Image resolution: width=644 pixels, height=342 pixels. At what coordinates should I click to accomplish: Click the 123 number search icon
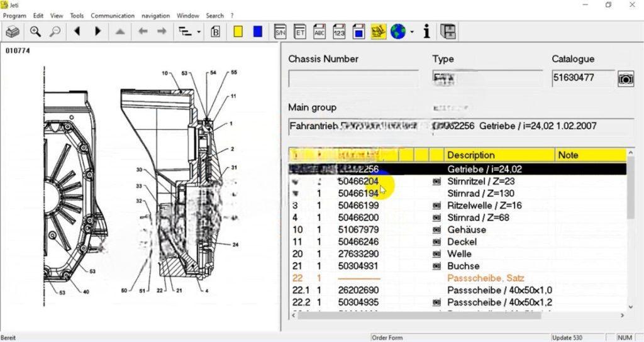coord(339,31)
